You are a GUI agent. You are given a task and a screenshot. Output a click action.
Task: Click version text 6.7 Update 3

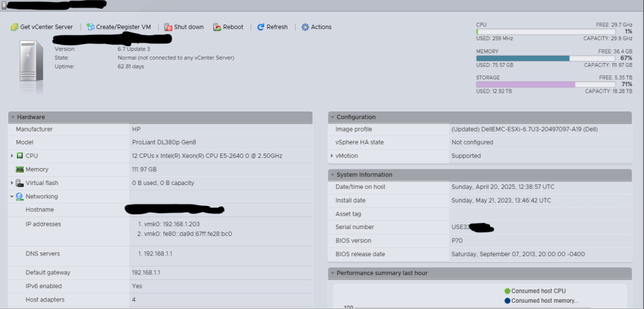pyautogui.click(x=134, y=49)
